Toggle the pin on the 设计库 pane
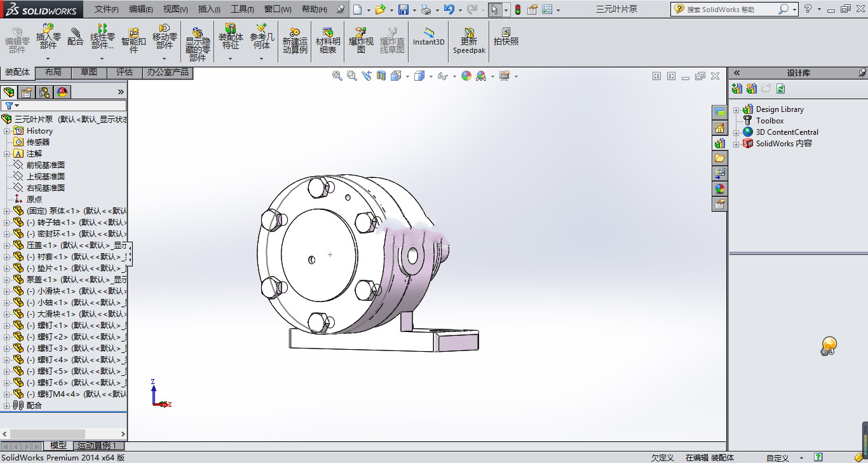 [x=862, y=73]
